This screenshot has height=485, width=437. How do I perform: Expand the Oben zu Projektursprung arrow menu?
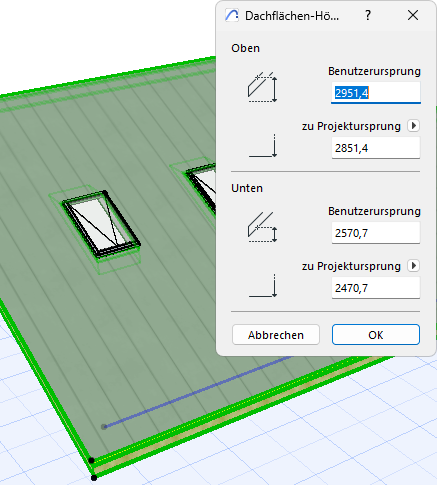tap(413, 126)
